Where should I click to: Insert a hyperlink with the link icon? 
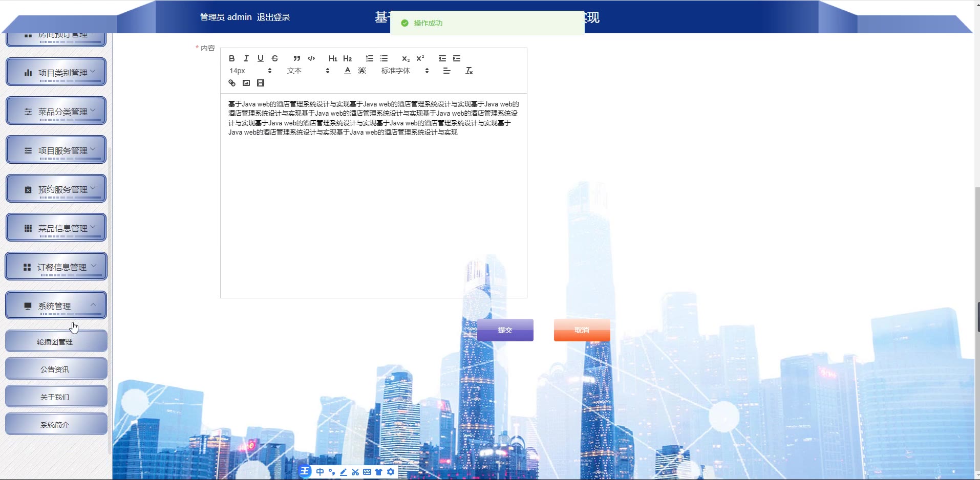[232, 83]
